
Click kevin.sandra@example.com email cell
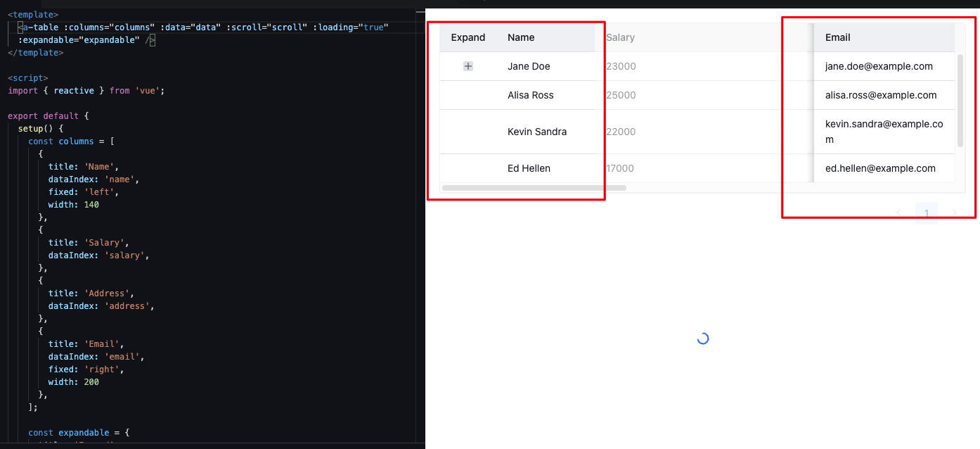(x=884, y=132)
